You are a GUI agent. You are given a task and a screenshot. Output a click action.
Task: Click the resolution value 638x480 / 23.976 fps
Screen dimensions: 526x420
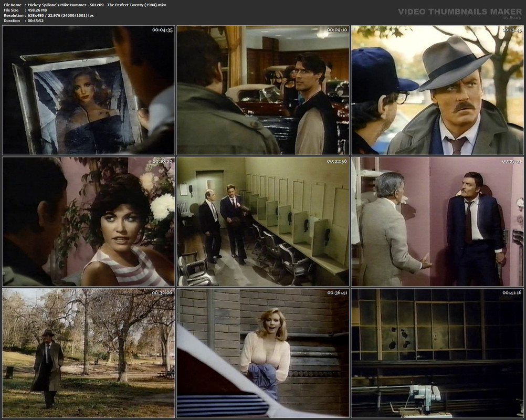click(61, 15)
